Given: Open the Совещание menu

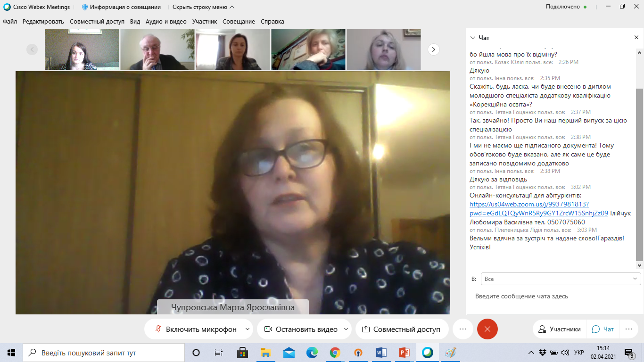Looking at the screenshot, I should tap(239, 21).
